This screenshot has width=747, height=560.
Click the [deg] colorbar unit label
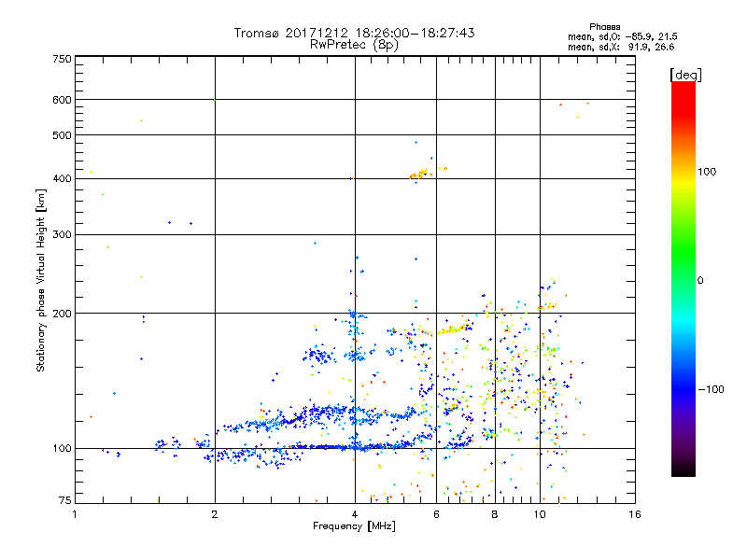tap(685, 75)
